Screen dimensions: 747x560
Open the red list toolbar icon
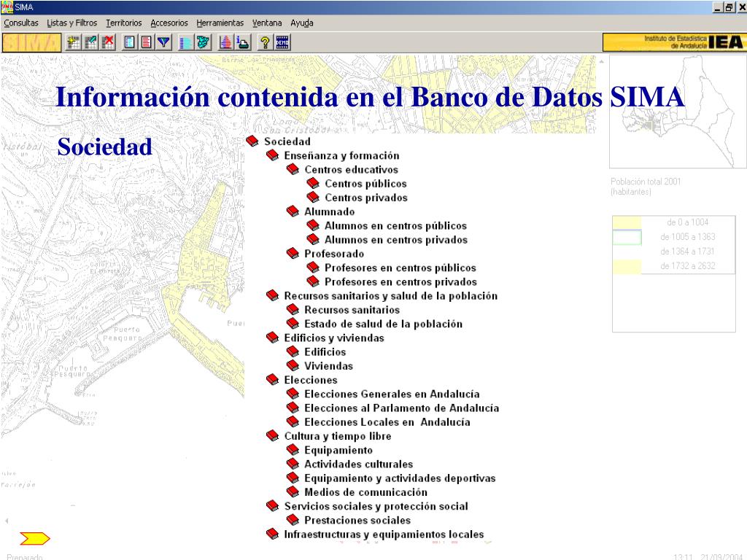[146, 42]
